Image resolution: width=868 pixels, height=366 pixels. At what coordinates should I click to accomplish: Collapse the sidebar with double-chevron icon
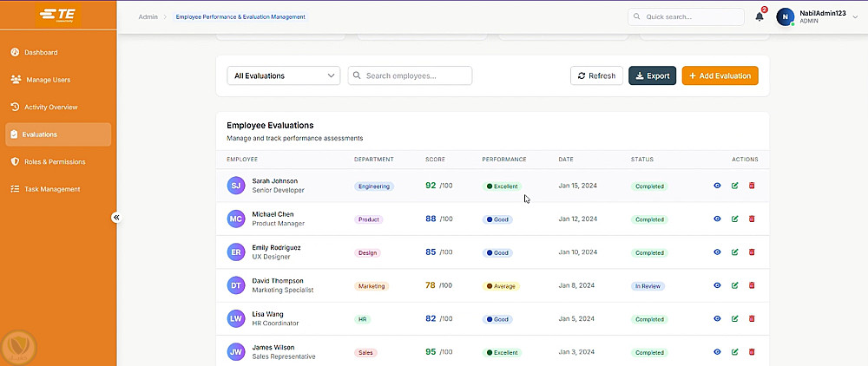coord(115,218)
